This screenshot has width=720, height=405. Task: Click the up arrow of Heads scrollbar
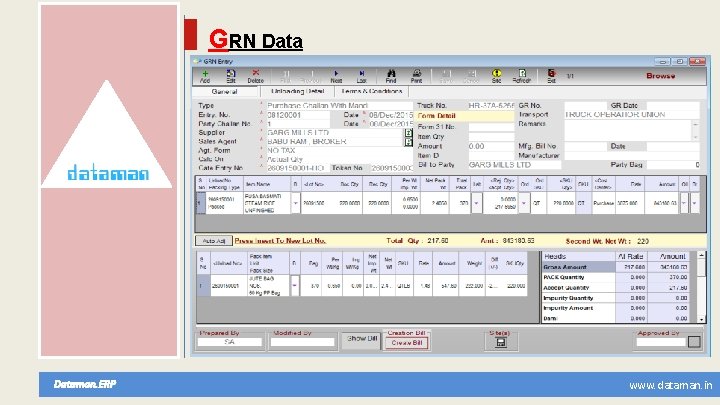click(x=701, y=256)
